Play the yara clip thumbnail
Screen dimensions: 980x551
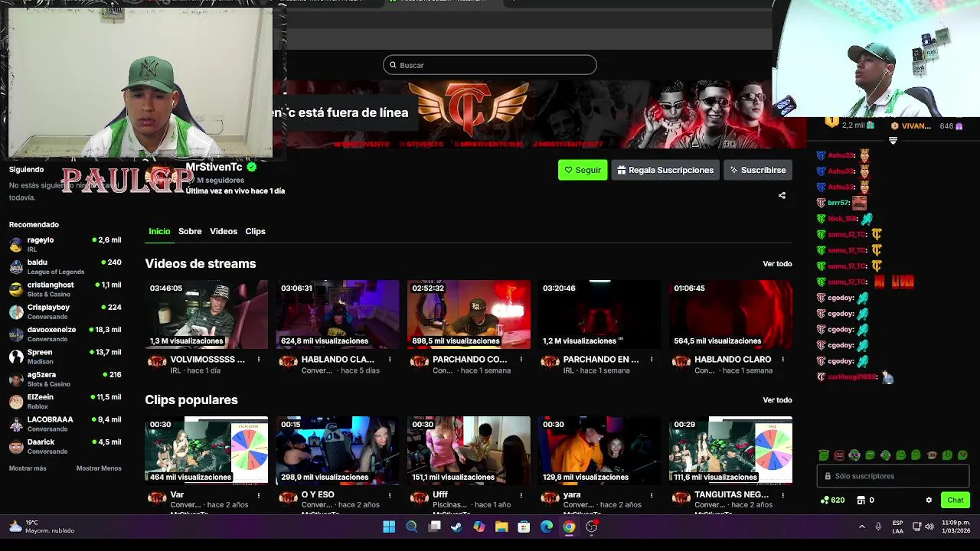[599, 450]
